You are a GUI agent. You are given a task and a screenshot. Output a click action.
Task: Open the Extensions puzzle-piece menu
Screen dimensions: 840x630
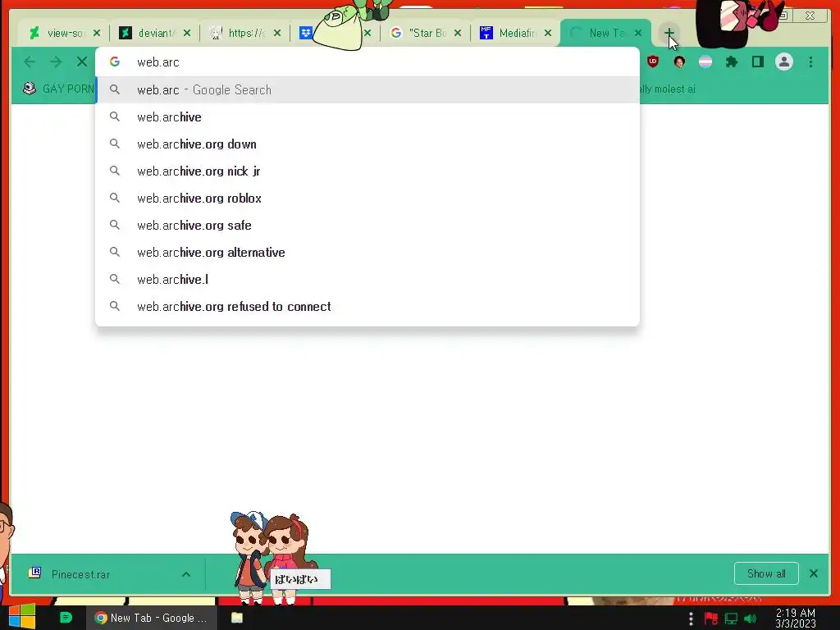tap(731, 62)
